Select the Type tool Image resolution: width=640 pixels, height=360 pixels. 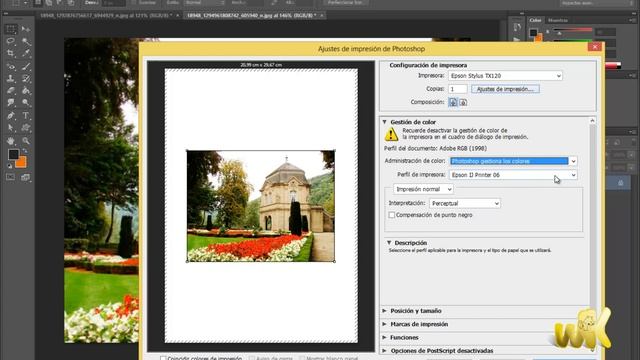pyautogui.click(x=26, y=116)
